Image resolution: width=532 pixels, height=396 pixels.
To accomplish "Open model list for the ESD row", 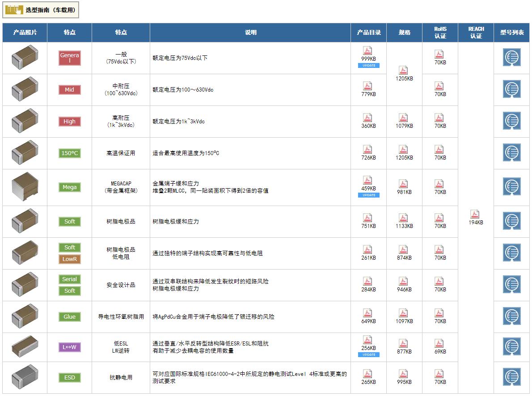I will tap(512, 377).
